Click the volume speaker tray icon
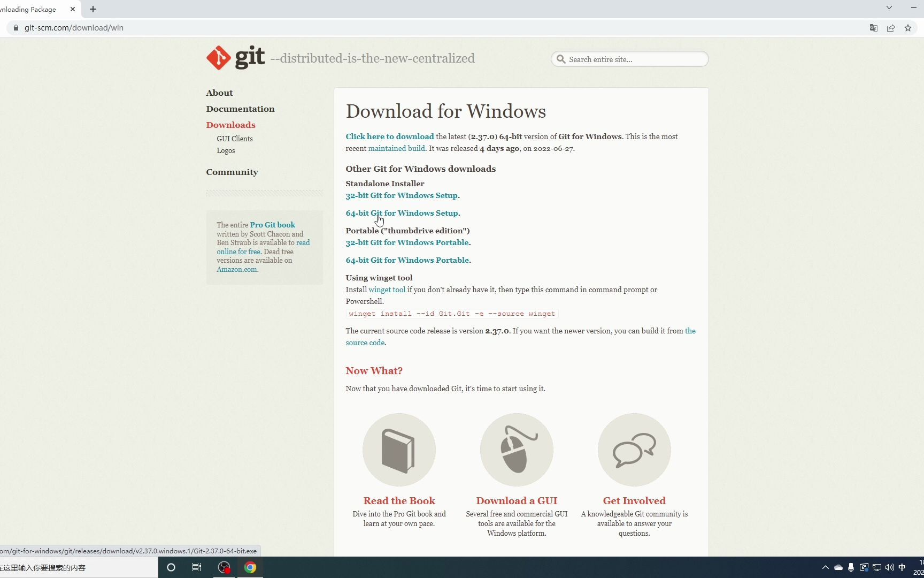The width and height of the screenshot is (924, 578). pos(889,567)
